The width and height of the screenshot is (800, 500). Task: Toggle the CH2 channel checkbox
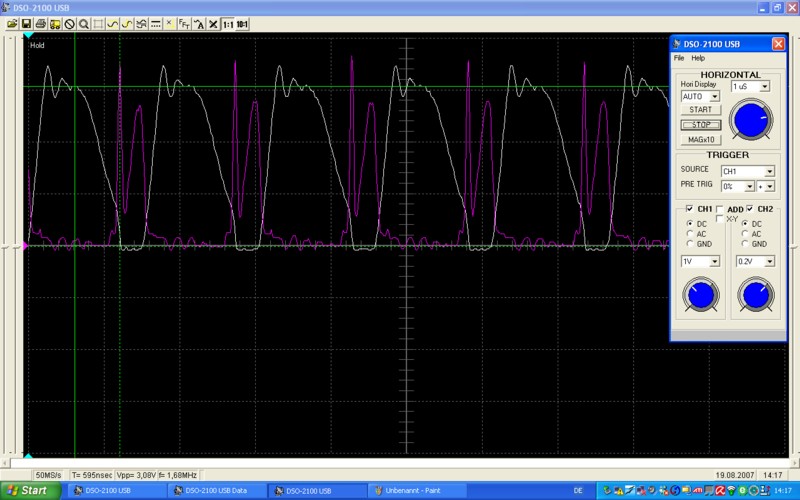pos(749,209)
